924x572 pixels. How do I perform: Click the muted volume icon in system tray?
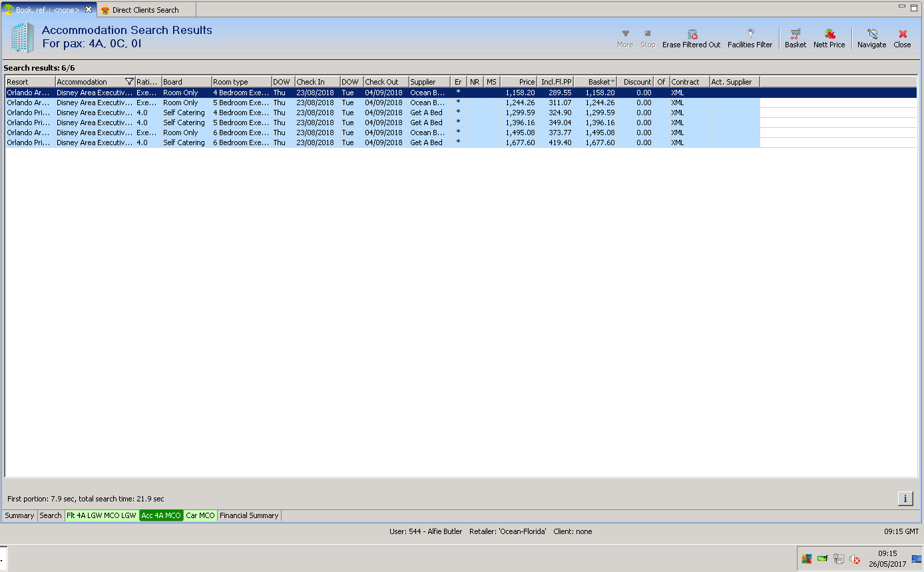point(855,559)
